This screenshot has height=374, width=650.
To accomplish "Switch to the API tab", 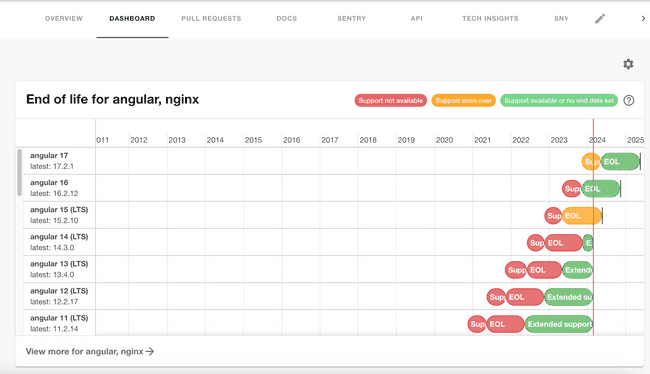I will (417, 19).
